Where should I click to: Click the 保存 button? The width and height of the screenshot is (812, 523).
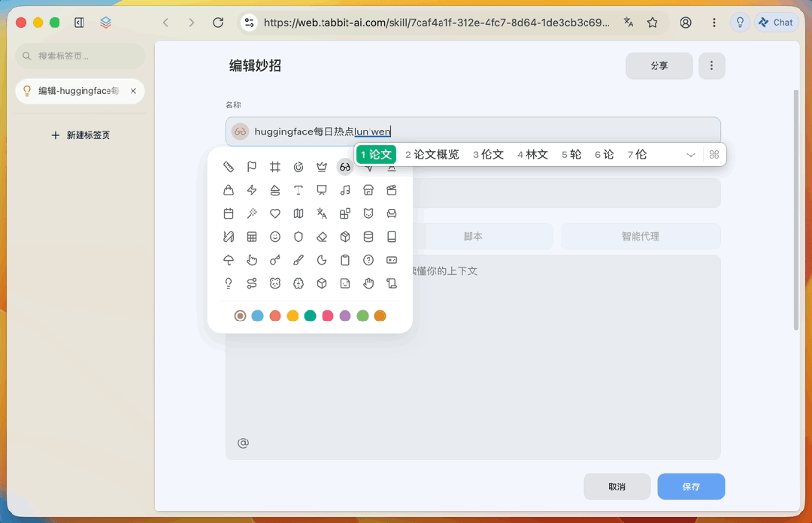pos(692,487)
